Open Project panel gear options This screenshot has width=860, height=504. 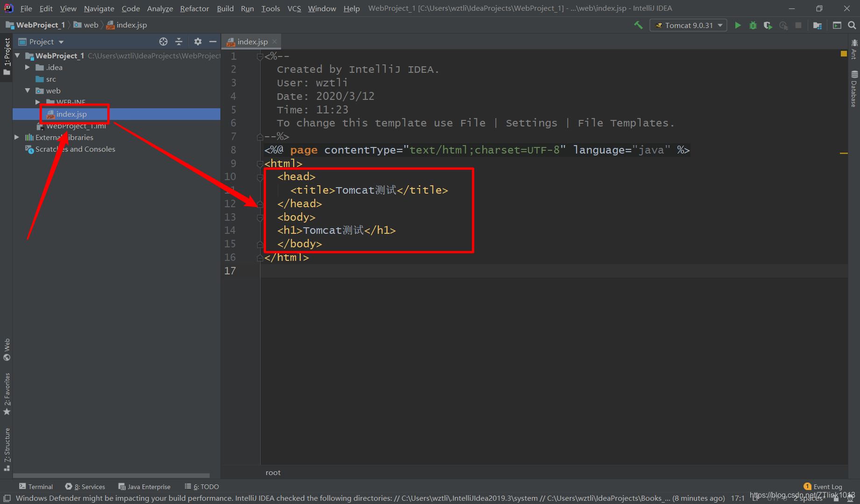tap(198, 42)
